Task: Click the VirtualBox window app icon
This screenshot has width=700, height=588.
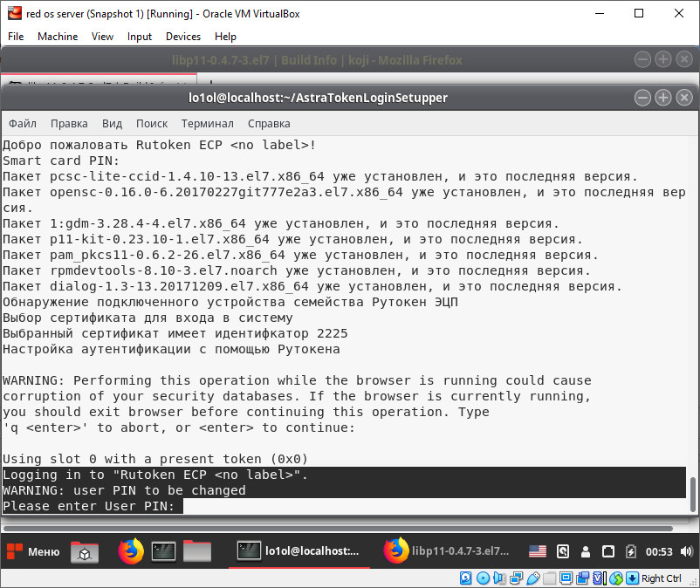Action: point(15,13)
